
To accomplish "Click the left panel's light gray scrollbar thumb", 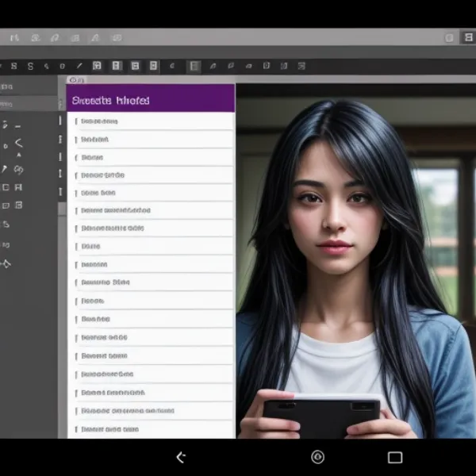I will tap(62, 209).
